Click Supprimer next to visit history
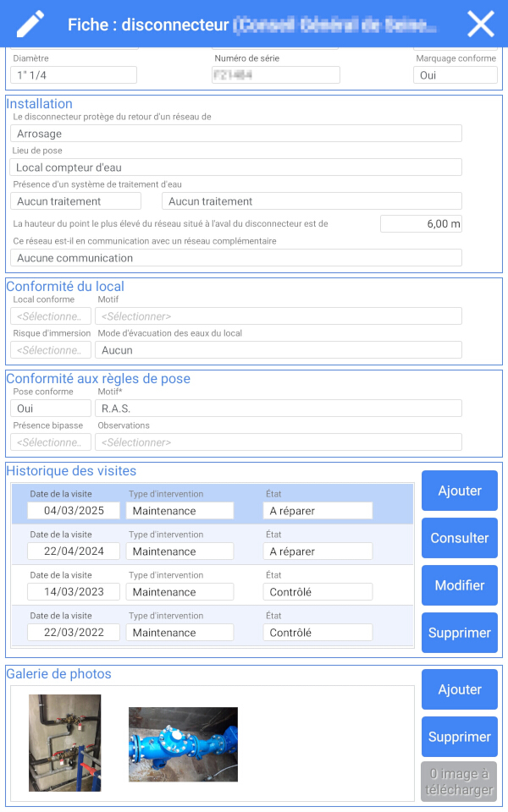 pyautogui.click(x=459, y=633)
